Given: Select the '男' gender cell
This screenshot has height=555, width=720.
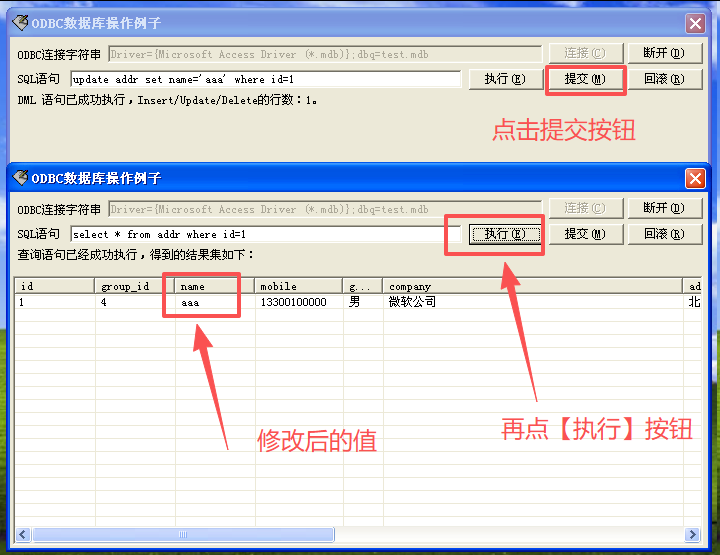Looking at the screenshot, I should click(363, 302).
